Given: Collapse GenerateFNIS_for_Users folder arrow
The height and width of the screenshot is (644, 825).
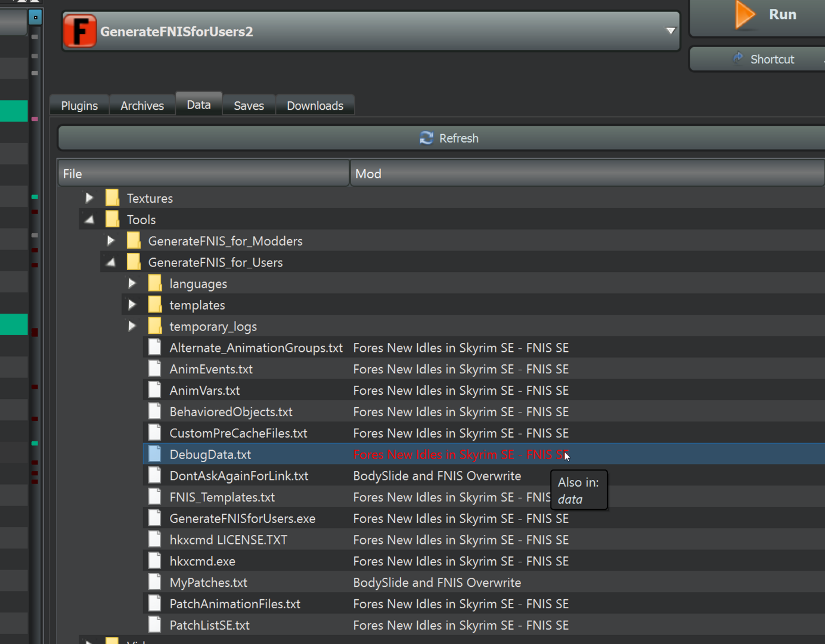Looking at the screenshot, I should tap(111, 262).
